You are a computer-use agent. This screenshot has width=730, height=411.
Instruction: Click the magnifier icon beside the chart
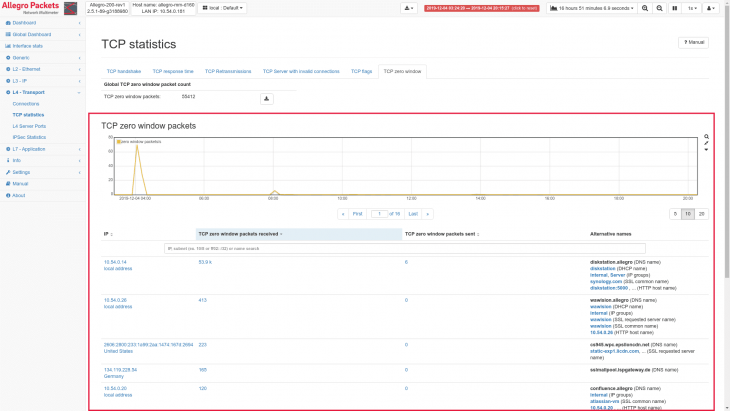(706, 136)
